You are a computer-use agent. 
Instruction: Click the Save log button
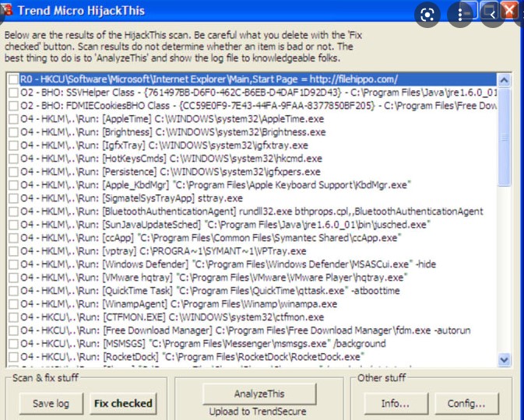(51, 404)
